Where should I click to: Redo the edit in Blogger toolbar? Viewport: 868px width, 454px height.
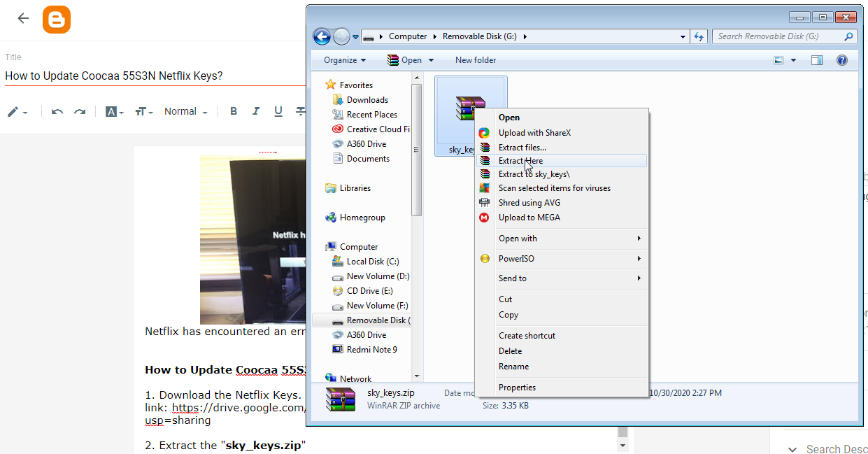[x=80, y=112]
